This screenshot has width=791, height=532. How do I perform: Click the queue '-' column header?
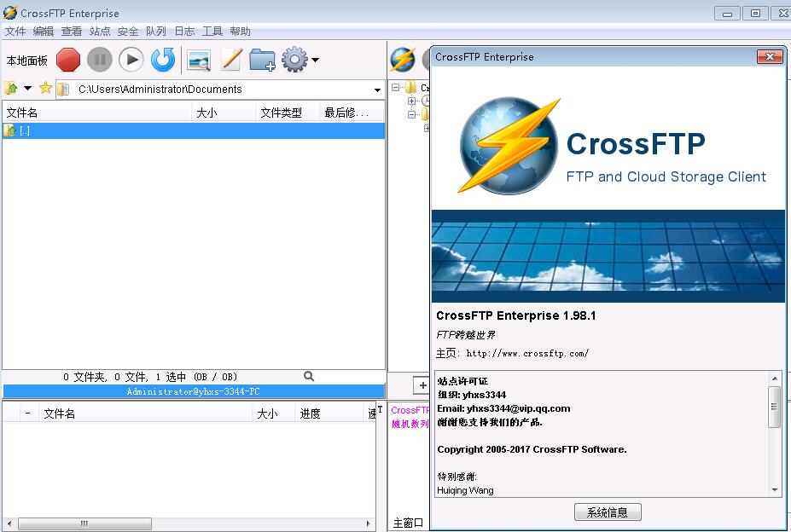28,413
